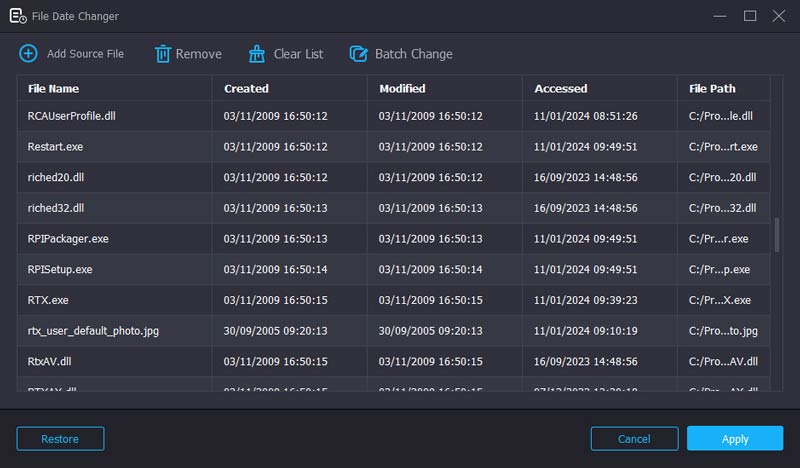The width and height of the screenshot is (800, 468).
Task: Click file path C:/Pro...le.dll
Action: (x=720, y=116)
